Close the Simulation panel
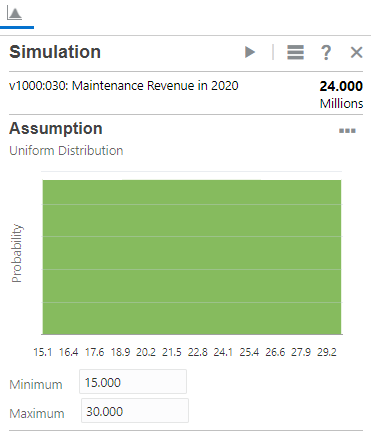Image resolution: width=371 pixels, height=432 pixels. point(356,52)
